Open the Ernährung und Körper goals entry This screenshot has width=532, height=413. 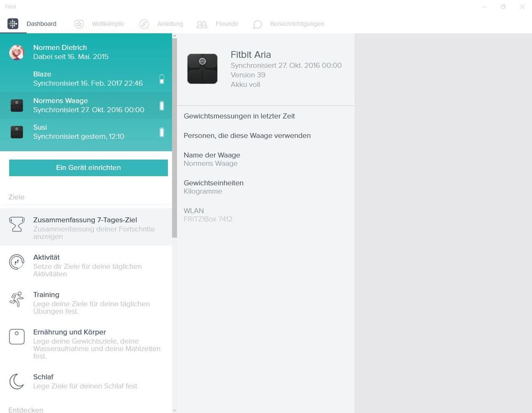click(x=86, y=343)
